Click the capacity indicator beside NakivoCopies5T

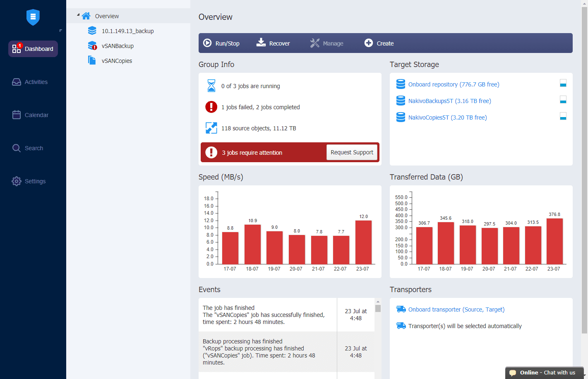point(563,116)
